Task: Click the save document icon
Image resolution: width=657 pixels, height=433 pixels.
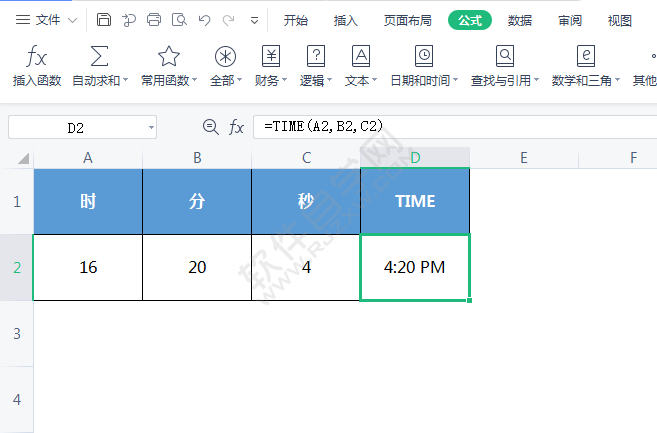Action: [103, 20]
